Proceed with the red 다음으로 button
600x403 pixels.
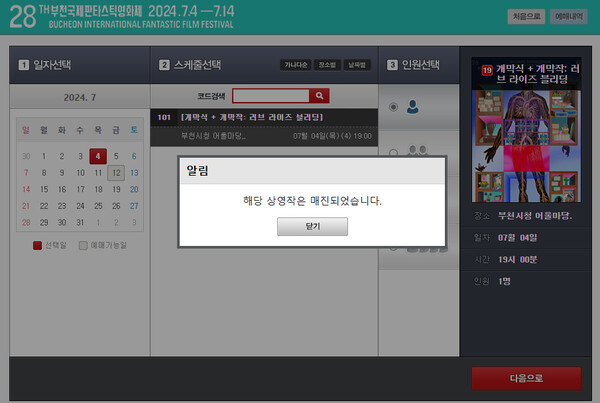(526, 378)
